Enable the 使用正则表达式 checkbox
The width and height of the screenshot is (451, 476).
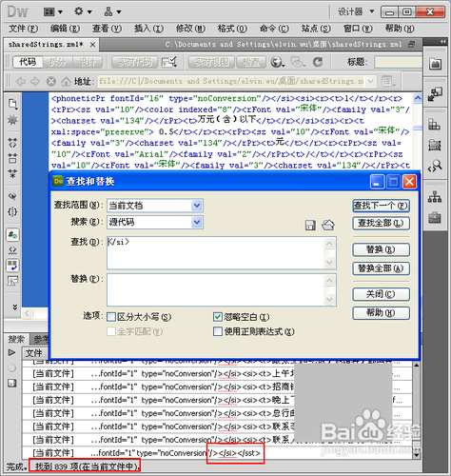(x=218, y=331)
